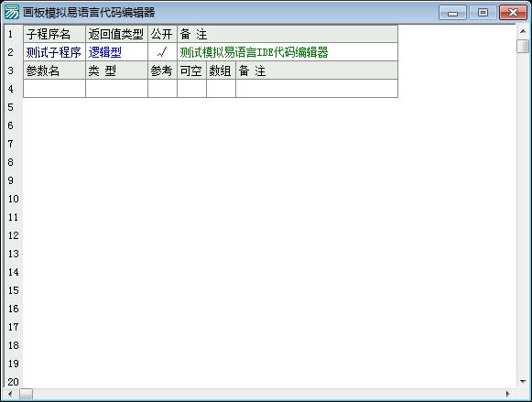
Task: Click the empty 参数名 cell in row 4
Action: click(54, 89)
